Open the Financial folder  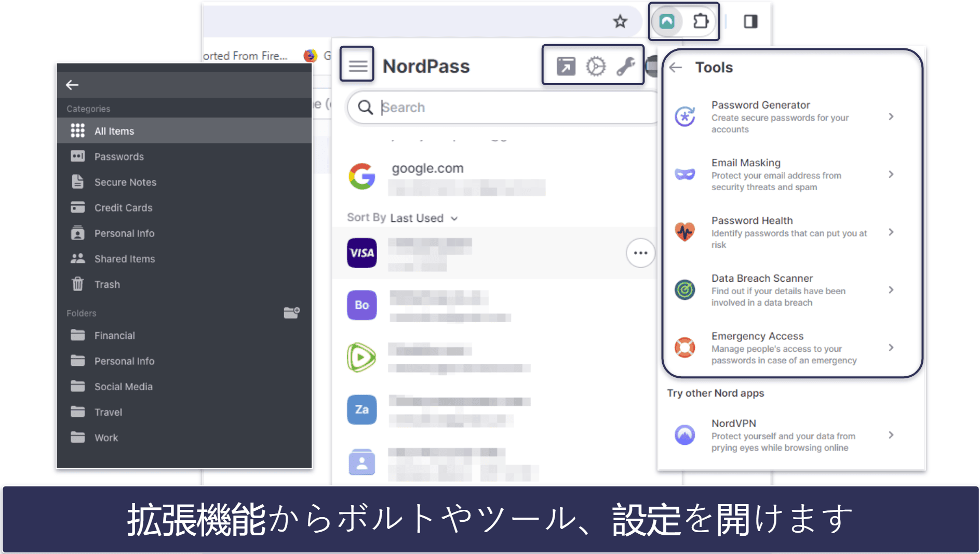point(184,335)
